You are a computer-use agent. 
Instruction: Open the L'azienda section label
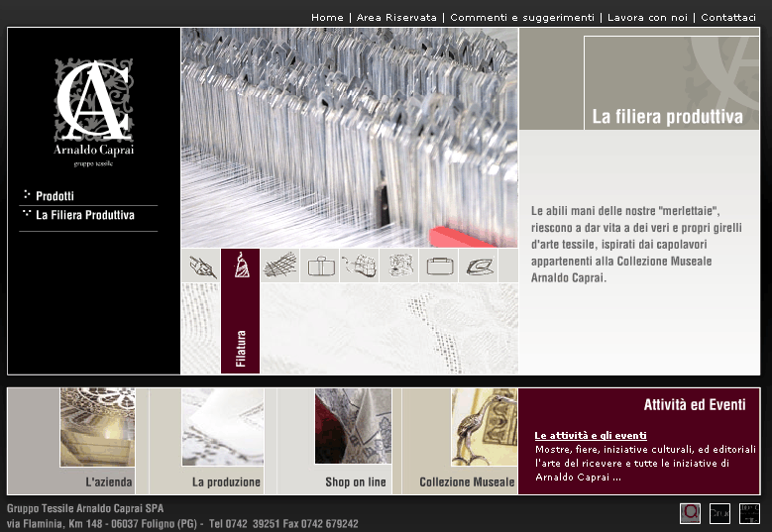[109, 481]
